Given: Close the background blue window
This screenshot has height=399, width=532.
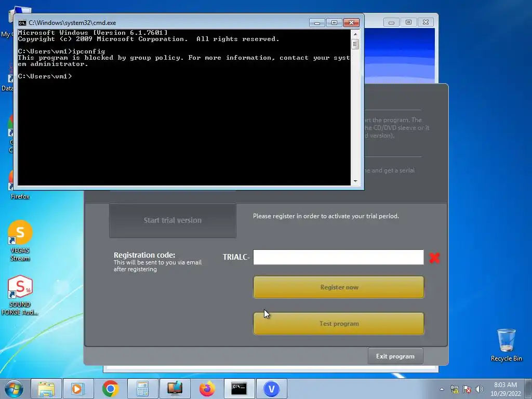Looking at the screenshot, I should click(x=425, y=22).
